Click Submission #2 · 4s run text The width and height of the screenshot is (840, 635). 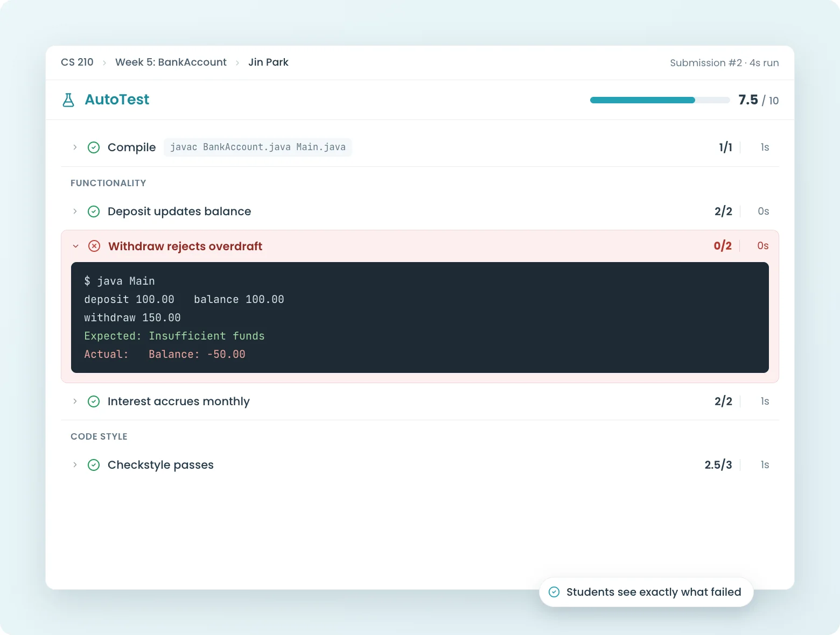coord(724,63)
